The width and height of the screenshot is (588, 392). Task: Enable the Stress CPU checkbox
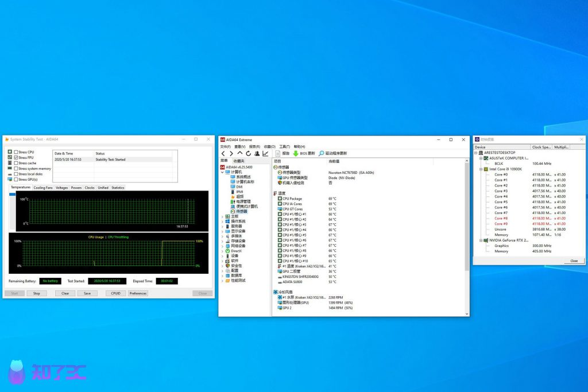point(16,152)
